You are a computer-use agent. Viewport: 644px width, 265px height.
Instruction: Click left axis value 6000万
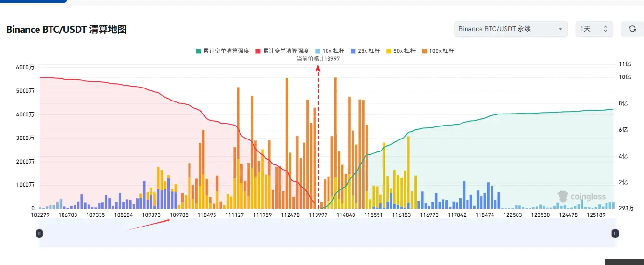(25, 67)
